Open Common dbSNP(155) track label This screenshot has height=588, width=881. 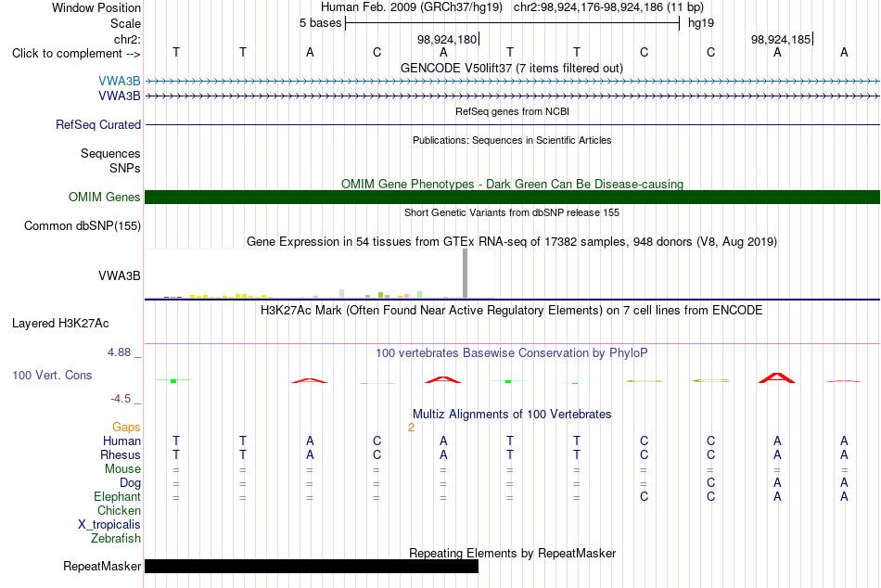click(x=82, y=226)
